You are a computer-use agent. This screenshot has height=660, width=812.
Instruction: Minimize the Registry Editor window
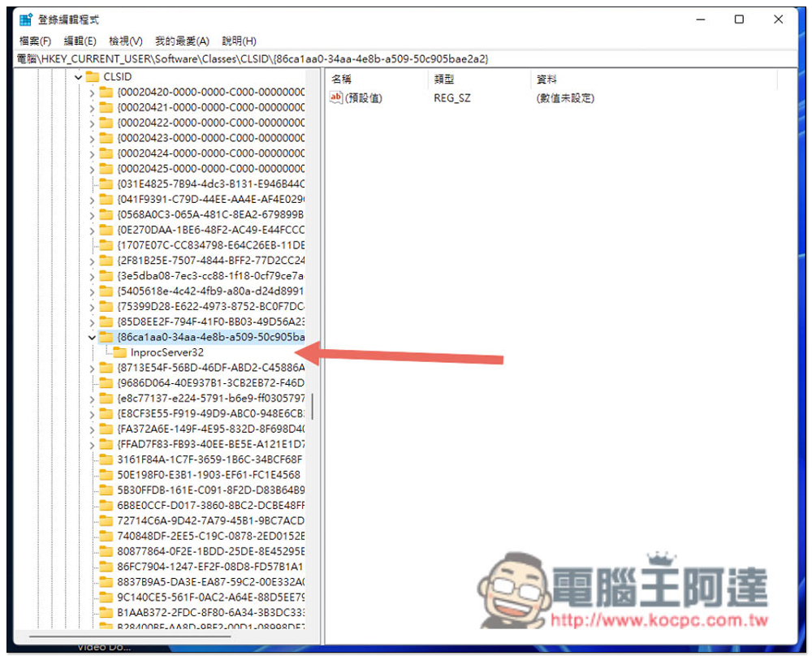[701, 19]
